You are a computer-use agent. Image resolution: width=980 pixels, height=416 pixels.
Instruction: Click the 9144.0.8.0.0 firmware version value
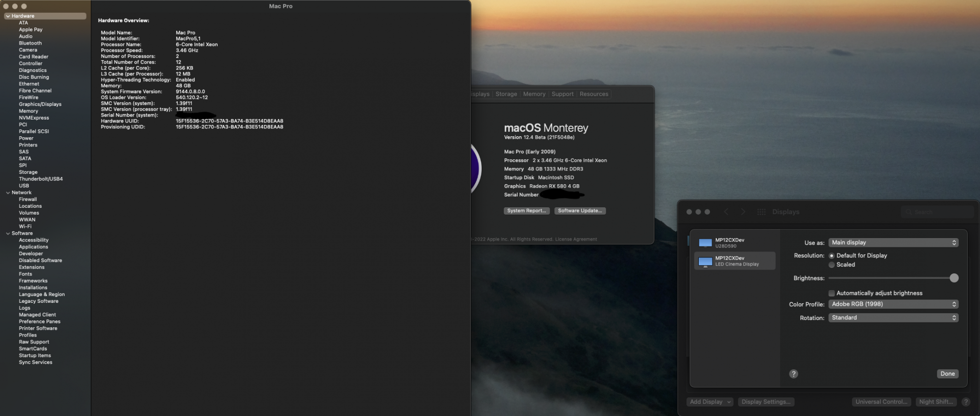pos(191,92)
